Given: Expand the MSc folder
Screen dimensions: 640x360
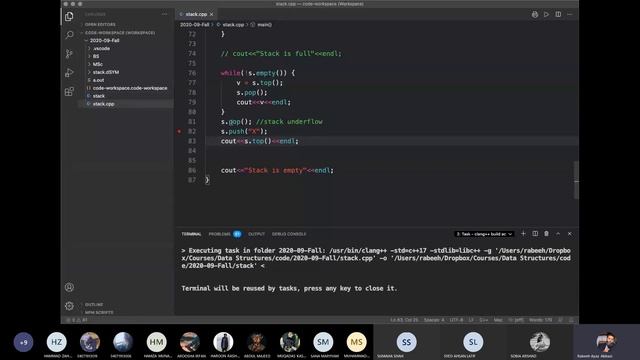Looking at the screenshot, I should tap(98, 64).
